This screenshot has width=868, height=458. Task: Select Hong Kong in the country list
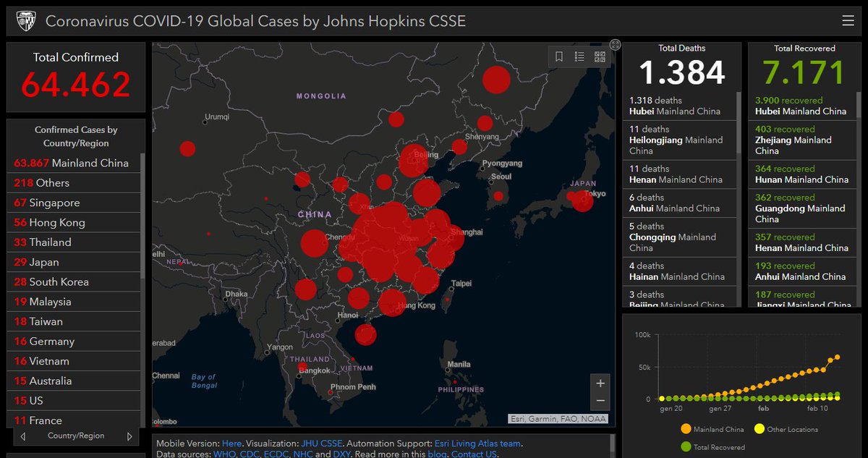tap(74, 223)
